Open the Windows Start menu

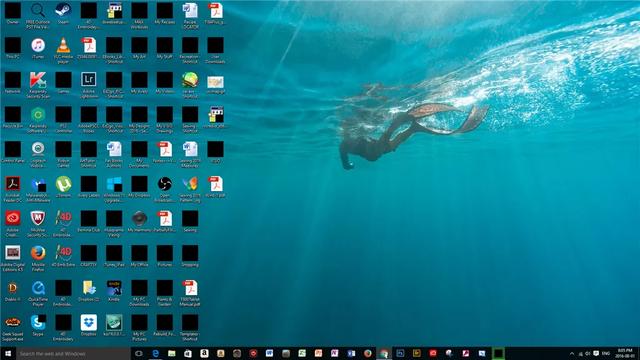(x=8, y=353)
